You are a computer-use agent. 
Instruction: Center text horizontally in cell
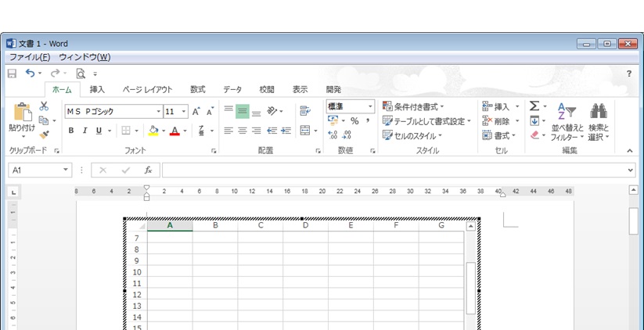(243, 131)
